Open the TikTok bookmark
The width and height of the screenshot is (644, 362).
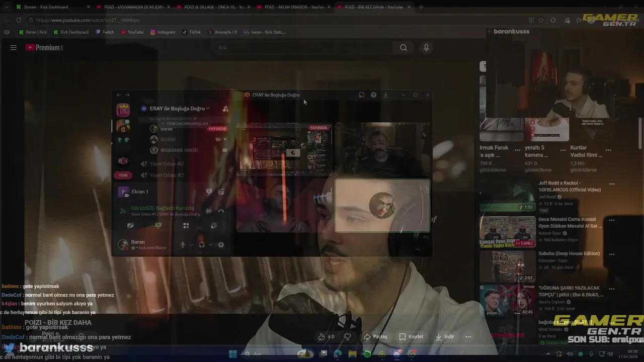coord(191,32)
